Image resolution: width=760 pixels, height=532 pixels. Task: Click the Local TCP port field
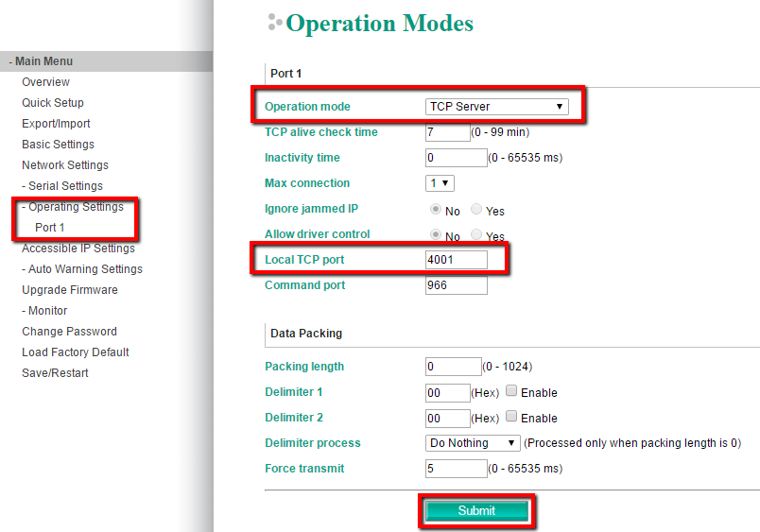pos(457,260)
